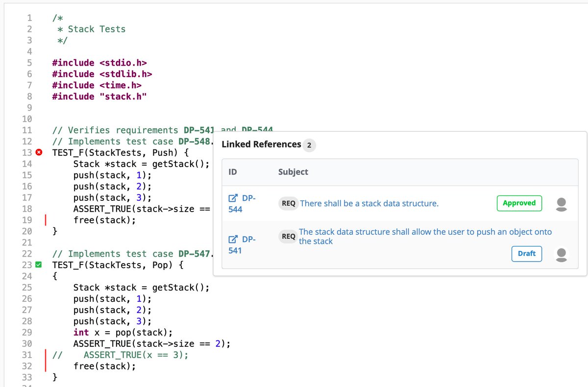The image size is (588, 387).
Task: Open the external link icon for DP-541
Action: pyautogui.click(x=233, y=240)
